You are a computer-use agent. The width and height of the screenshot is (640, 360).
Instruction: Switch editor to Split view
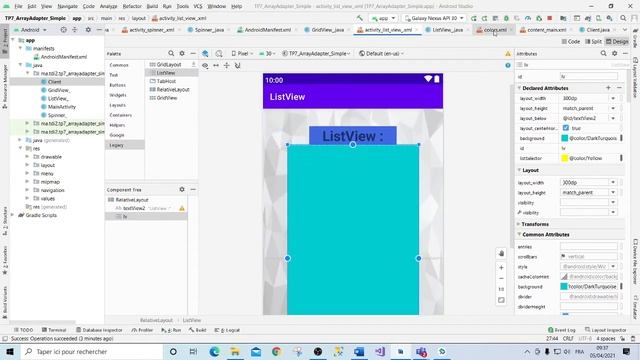tap(593, 42)
